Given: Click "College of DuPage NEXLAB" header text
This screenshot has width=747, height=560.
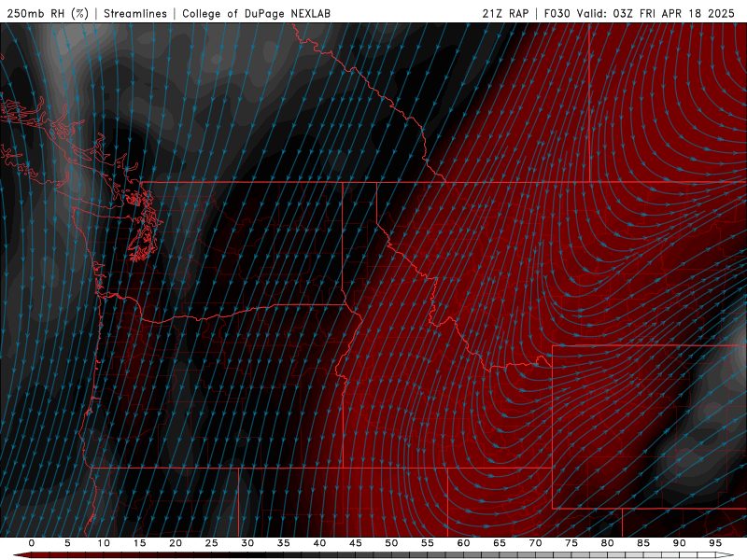Looking at the screenshot, I should tap(256, 13).
